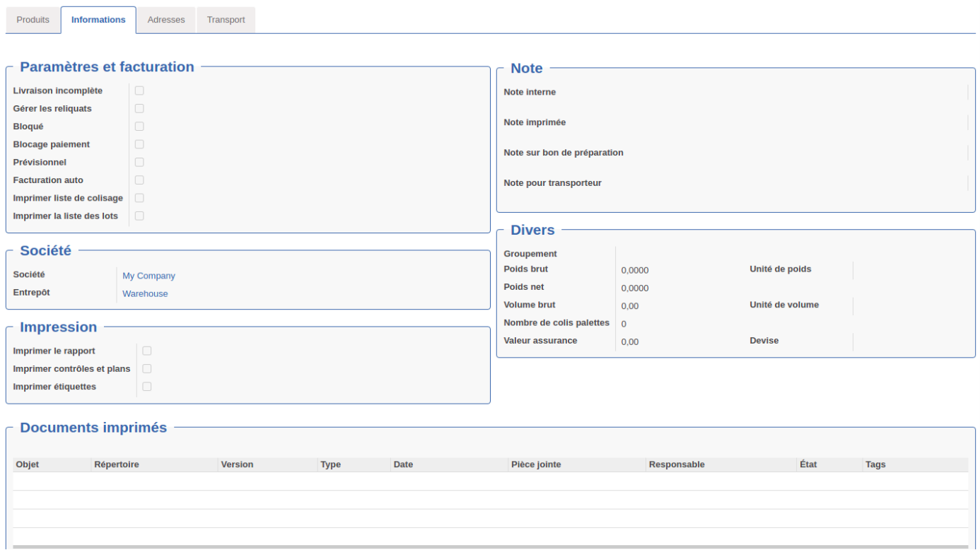This screenshot has width=980, height=550.
Task: Click the Divers section heading
Action: click(x=532, y=230)
